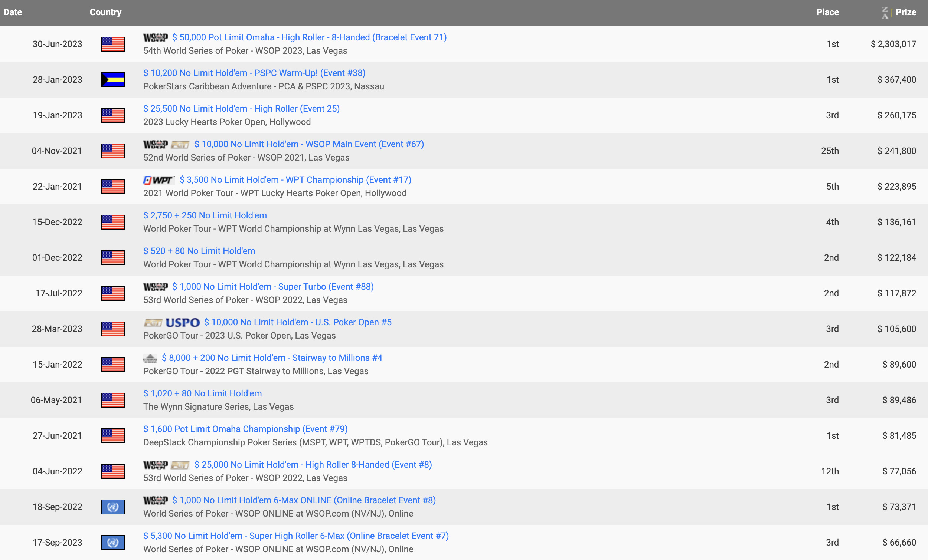Sort table by Date column header
Image resolution: width=928 pixels, height=560 pixels.
[x=13, y=12]
